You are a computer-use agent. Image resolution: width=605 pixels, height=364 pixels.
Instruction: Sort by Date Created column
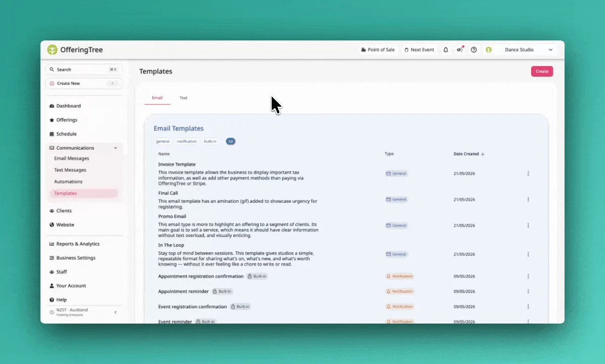point(469,154)
